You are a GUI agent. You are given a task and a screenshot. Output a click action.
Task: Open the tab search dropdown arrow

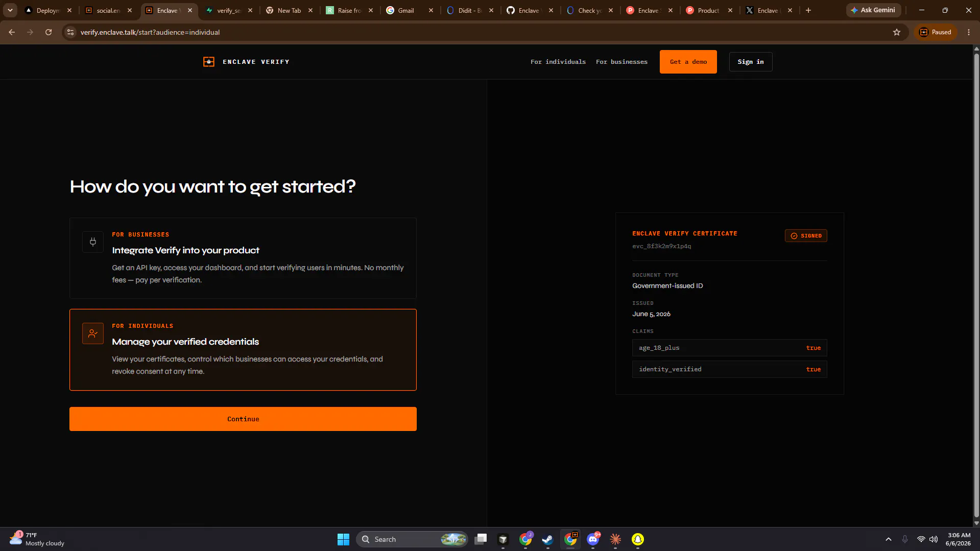click(x=10, y=10)
